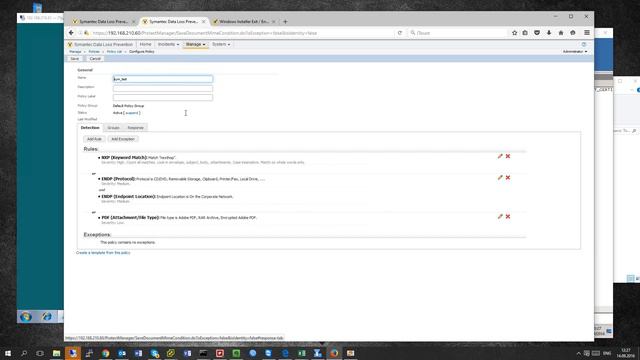The height and width of the screenshot is (360, 640).
Task: Open the command prompt taskbar icon
Action: (x=203, y=353)
